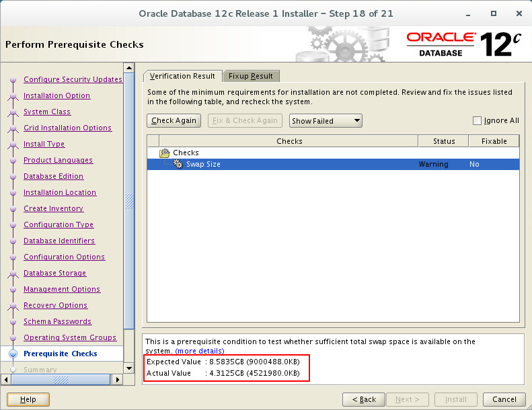Image resolution: width=532 pixels, height=410 pixels.
Task: Click the Database Edition step bullet
Action: 13,177
